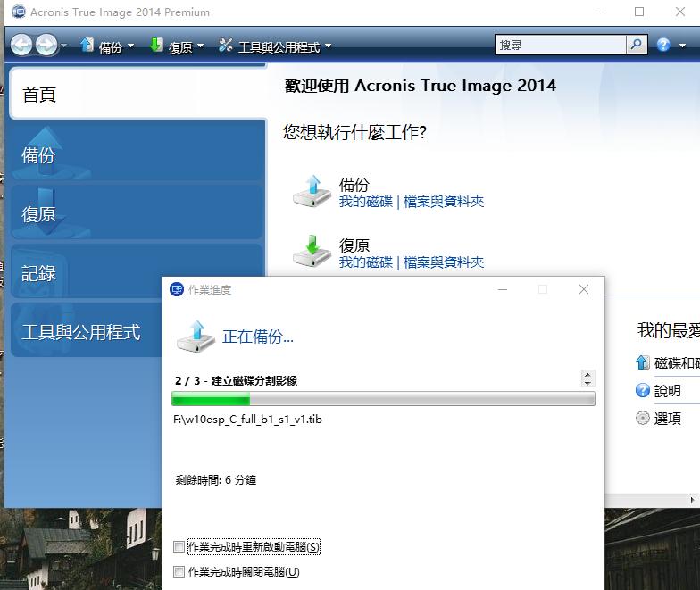Open the 說明 favorite link

coord(668,391)
